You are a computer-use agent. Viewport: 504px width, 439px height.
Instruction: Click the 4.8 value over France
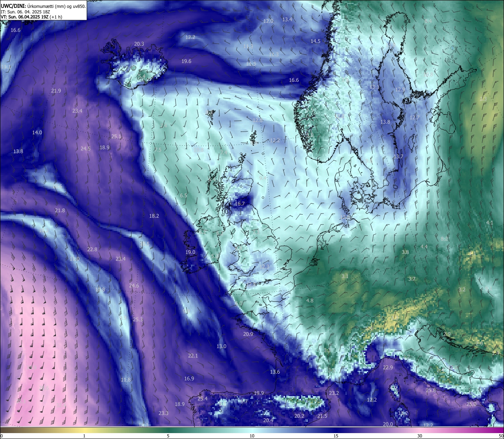(x=310, y=301)
